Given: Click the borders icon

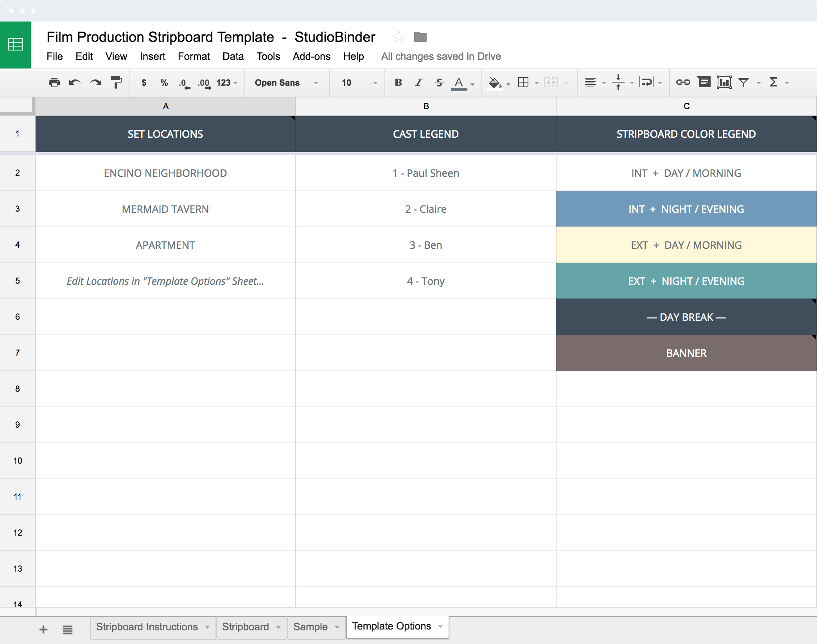Looking at the screenshot, I should [x=523, y=83].
